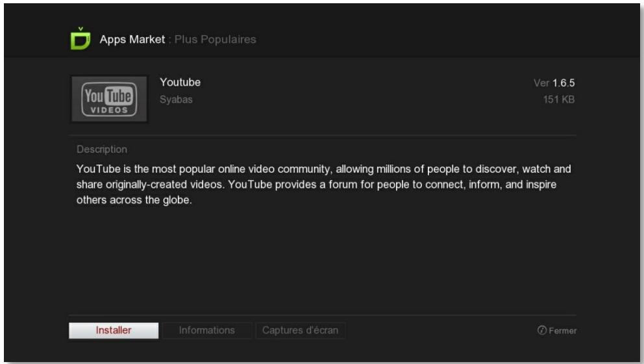The height and width of the screenshot is (364, 644).
Task: Click the Ver 1.6.5 version text
Action: 554,83
